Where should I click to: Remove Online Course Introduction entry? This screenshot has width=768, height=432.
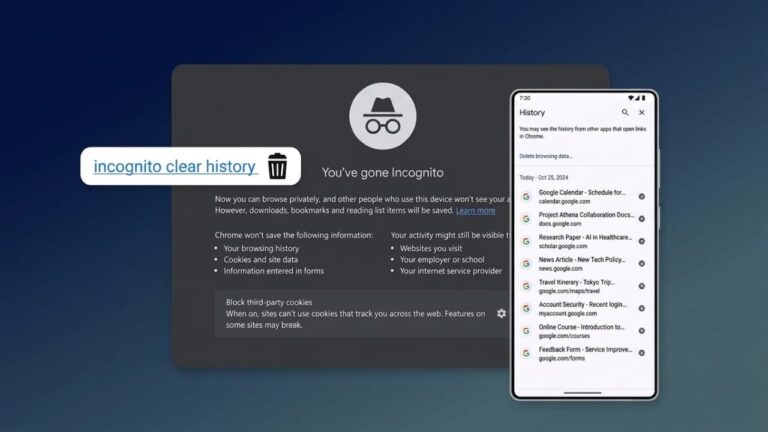pyautogui.click(x=642, y=331)
